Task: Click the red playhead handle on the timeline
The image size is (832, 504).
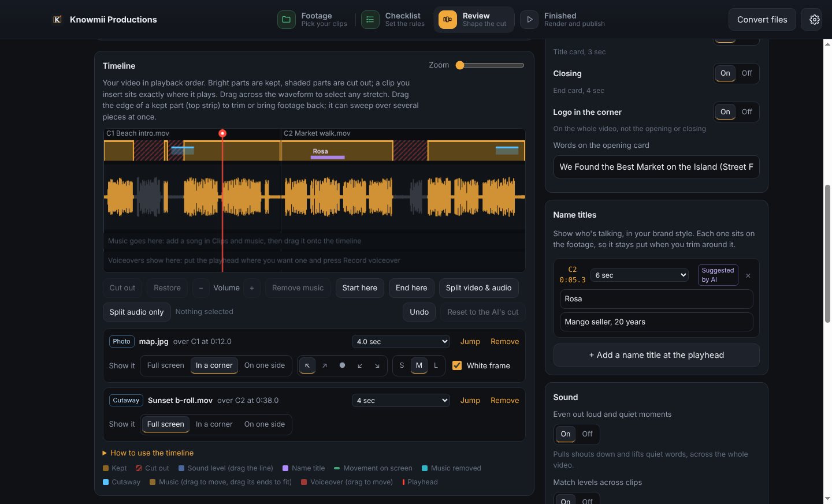Action: 222,133
